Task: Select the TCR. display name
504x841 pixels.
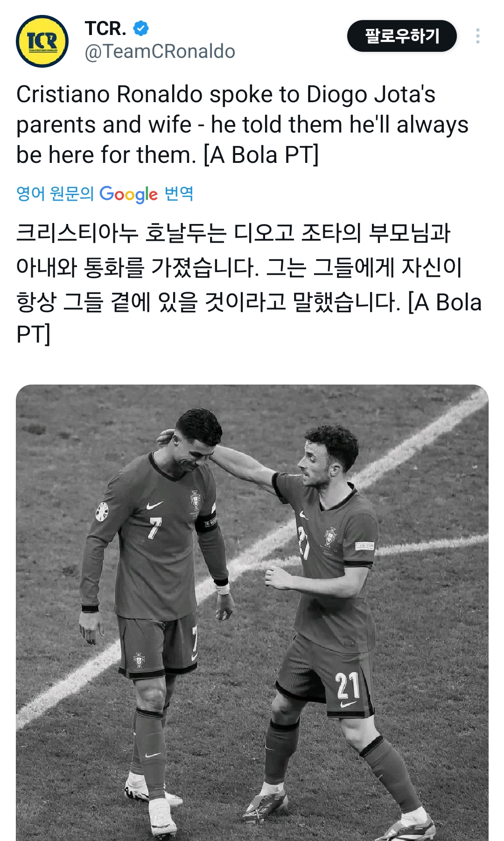Action: pyautogui.click(x=105, y=28)
